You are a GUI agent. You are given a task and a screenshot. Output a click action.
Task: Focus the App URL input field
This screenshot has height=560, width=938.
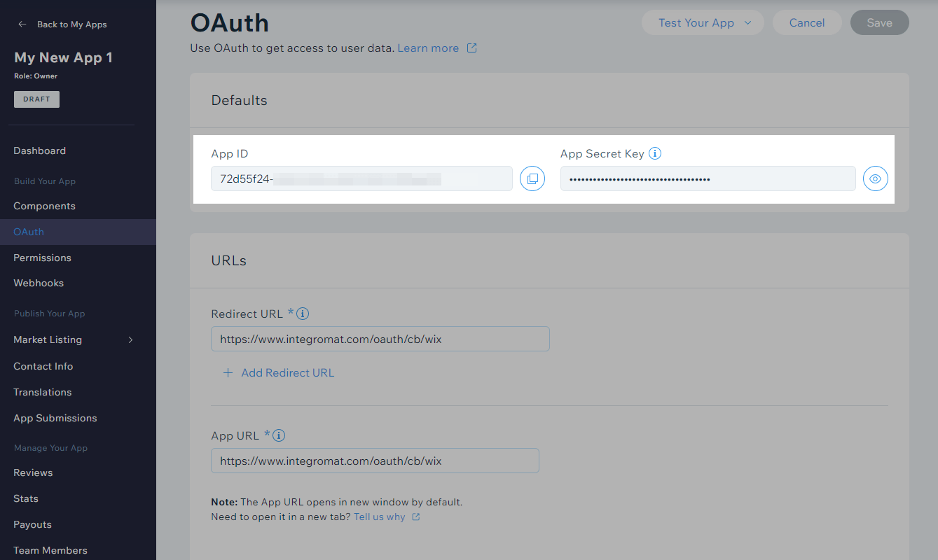(x=375, y=461)
